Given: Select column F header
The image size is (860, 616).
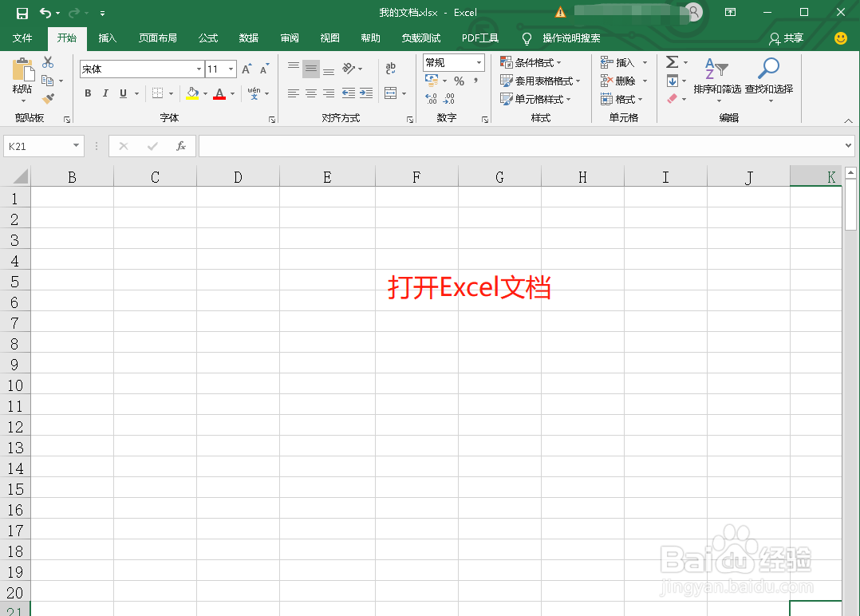Looking at the screenshot, I should pyautogui.click(x=416, y=176).
